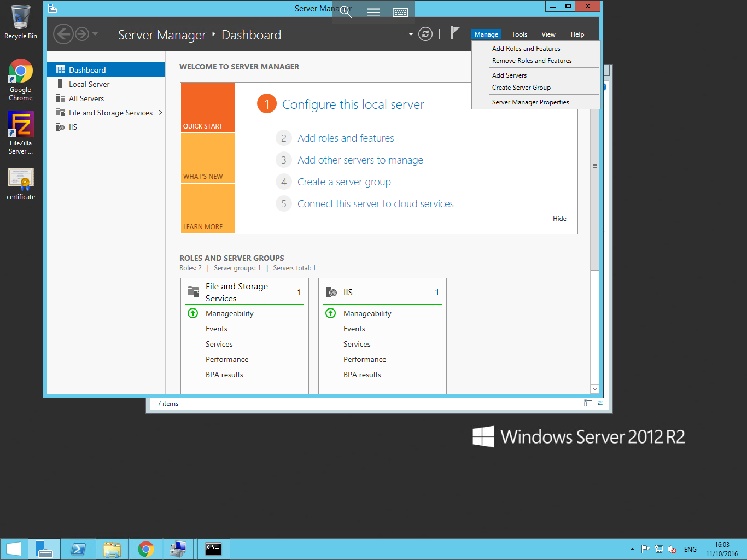Click the QUICK START tile

207,107
